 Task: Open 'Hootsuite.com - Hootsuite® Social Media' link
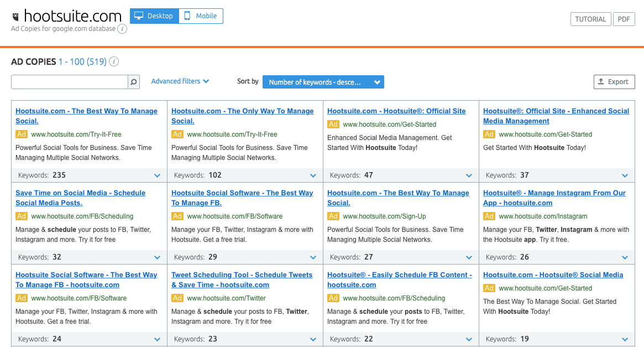point(553,275)
